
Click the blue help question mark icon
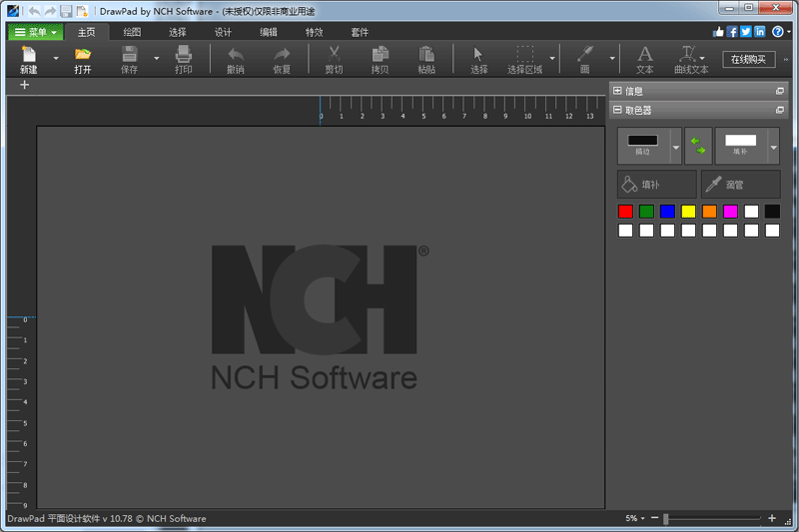pyautogui.click(x=778, y=32)
